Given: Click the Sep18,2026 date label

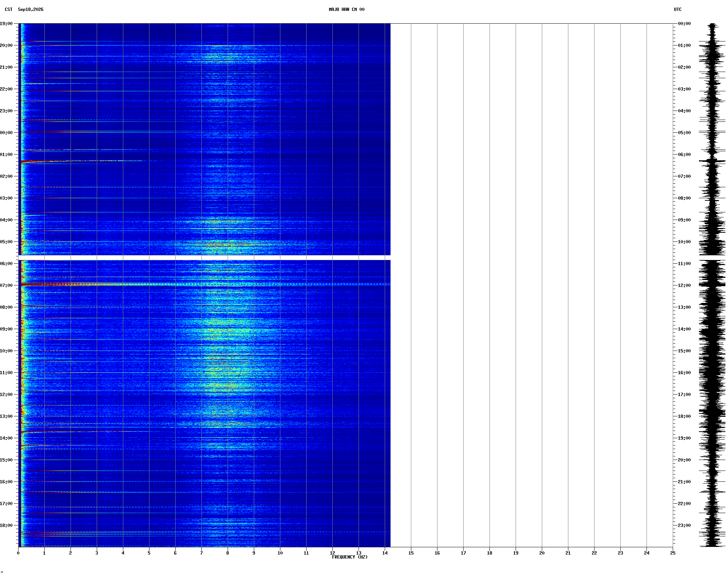Looking at the screenshot, I should pos(31,9).
